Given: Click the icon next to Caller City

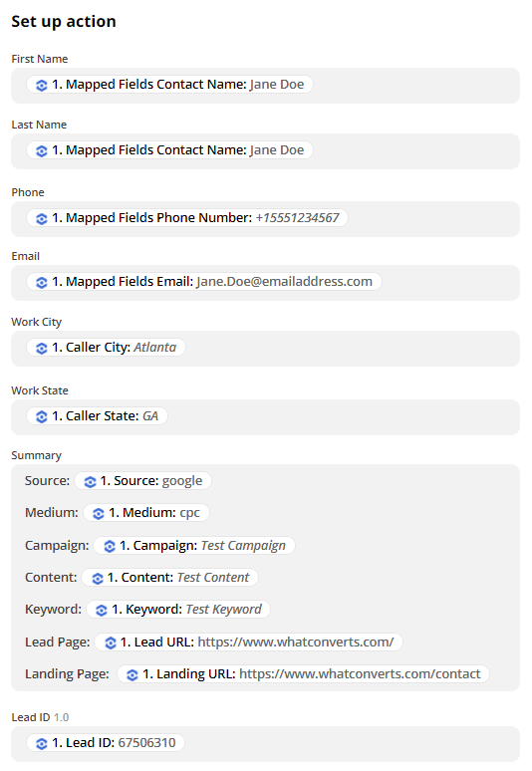Looking at the screenshot, I should (42, 348).
